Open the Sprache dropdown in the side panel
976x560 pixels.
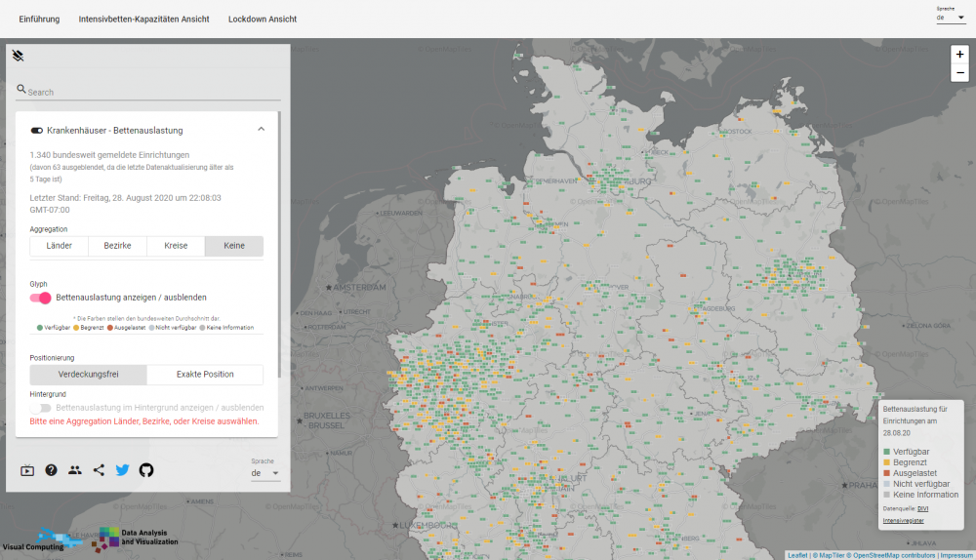tap(265, 473)
